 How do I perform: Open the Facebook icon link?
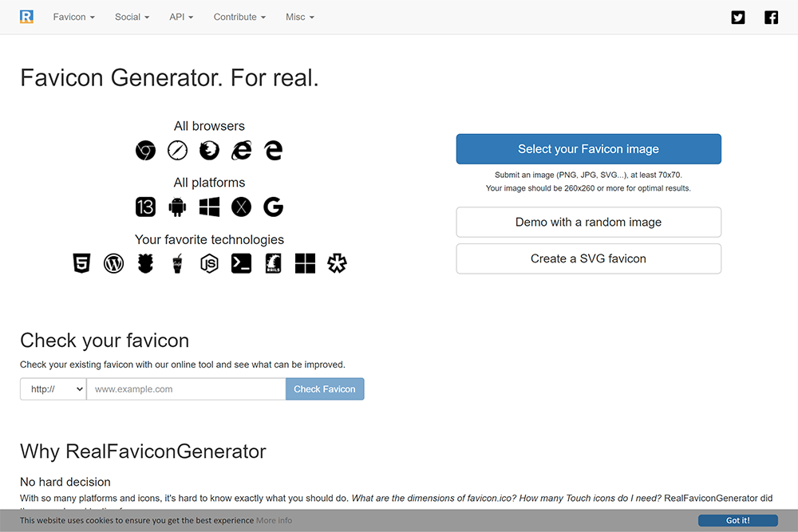pos(771,18)
